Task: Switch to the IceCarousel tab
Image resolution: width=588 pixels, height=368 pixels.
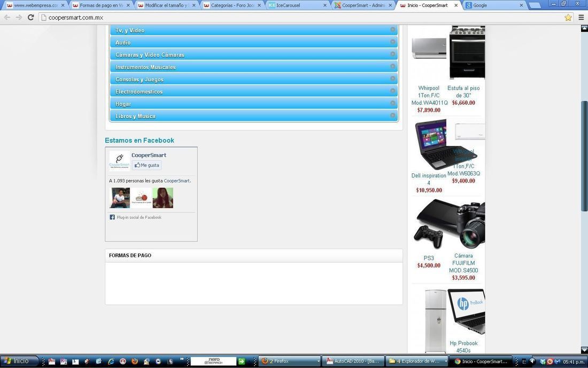Action: pos(297,5)
